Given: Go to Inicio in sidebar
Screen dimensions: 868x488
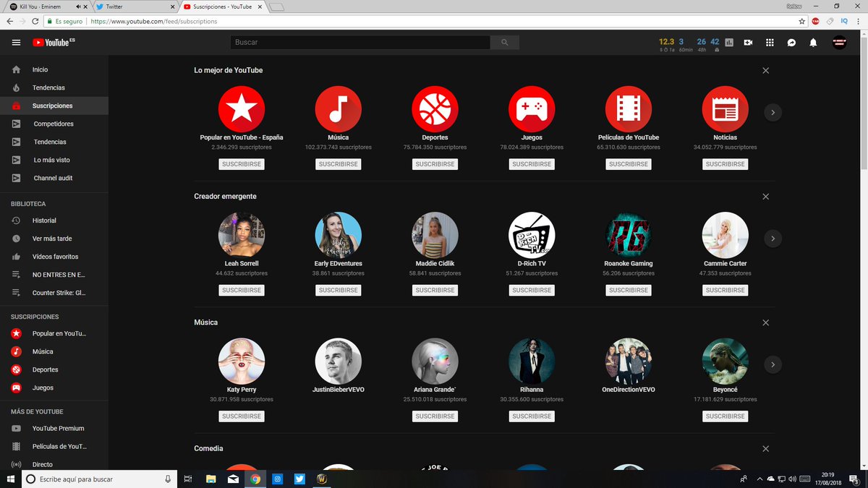Looking at the screenshot, I should point(54,69).
